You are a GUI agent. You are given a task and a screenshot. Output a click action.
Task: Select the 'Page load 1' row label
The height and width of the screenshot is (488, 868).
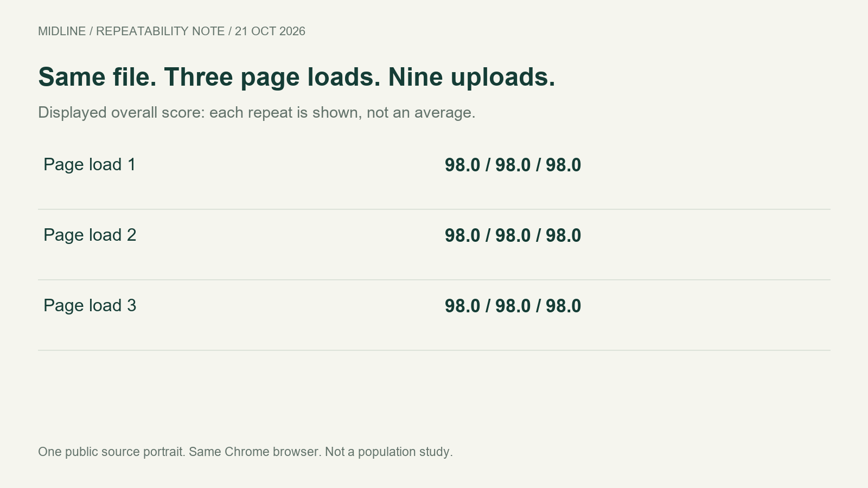(90, 164)
